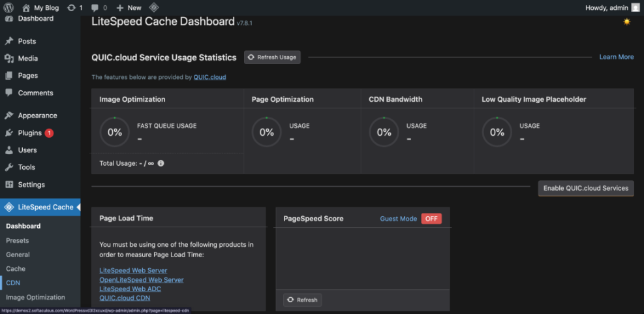The height and width of the screenshot is (314, 644).
Task: Click the PageSpeed Score Refresh button
Action: 303,300
